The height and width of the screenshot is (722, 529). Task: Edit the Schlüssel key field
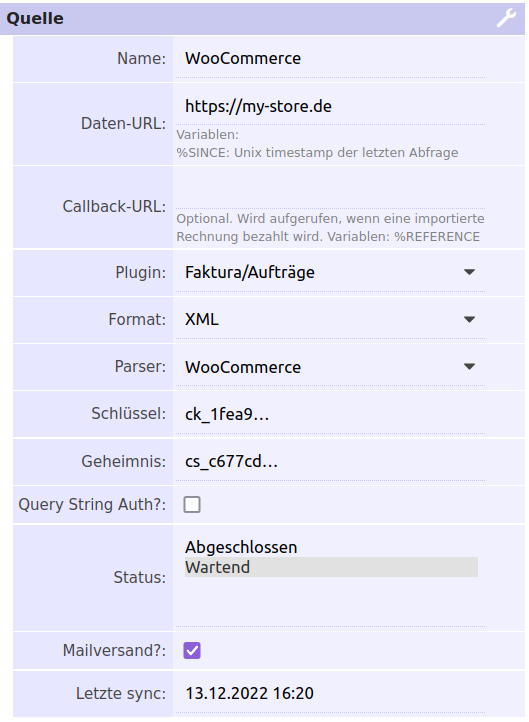pyautogui.click(x=331, y=414)
